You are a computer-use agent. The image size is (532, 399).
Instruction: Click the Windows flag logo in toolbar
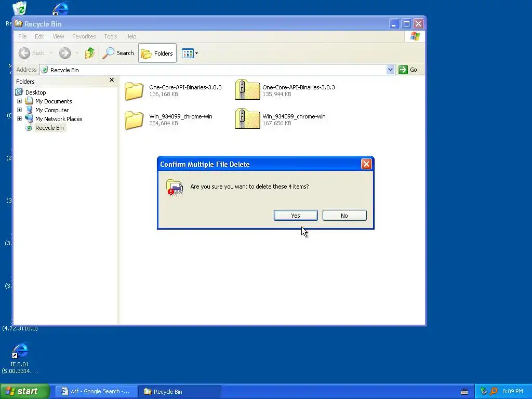coord(415,36)
